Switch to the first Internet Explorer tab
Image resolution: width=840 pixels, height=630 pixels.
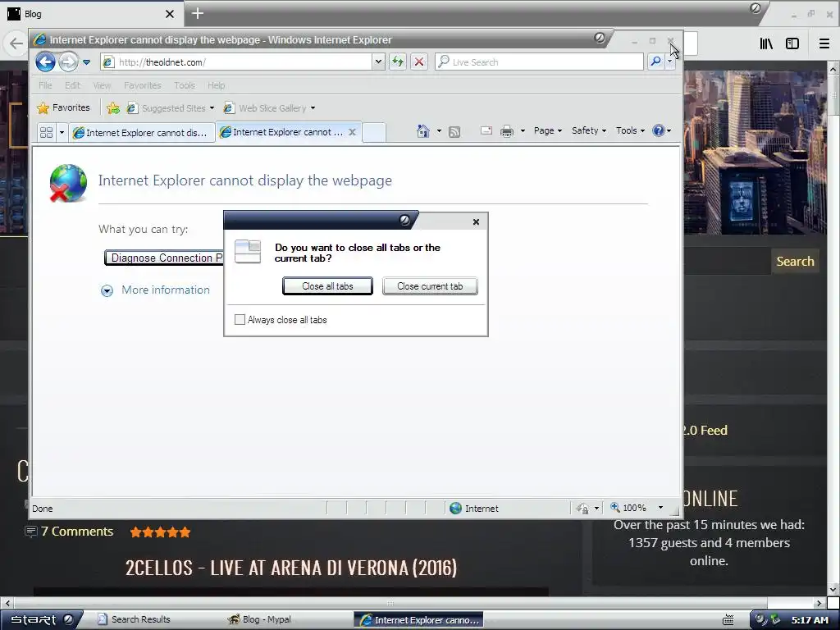[142, 132]
